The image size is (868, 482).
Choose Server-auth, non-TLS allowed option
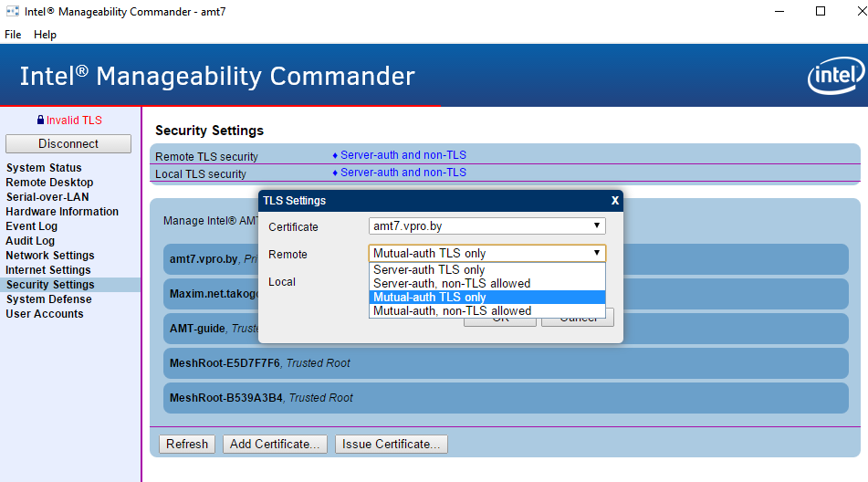pyautogui.click(x=487, y=283)
